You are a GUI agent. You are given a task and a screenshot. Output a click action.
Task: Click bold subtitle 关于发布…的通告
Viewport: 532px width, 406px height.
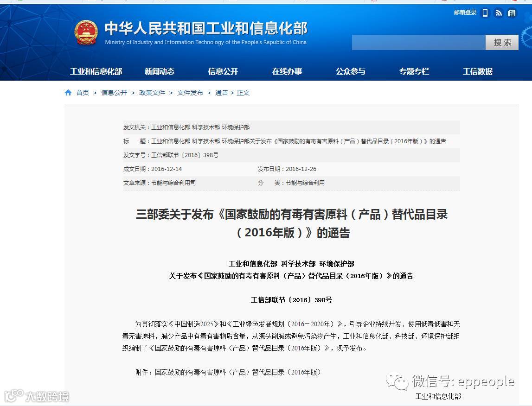click(x=291, y=276)
